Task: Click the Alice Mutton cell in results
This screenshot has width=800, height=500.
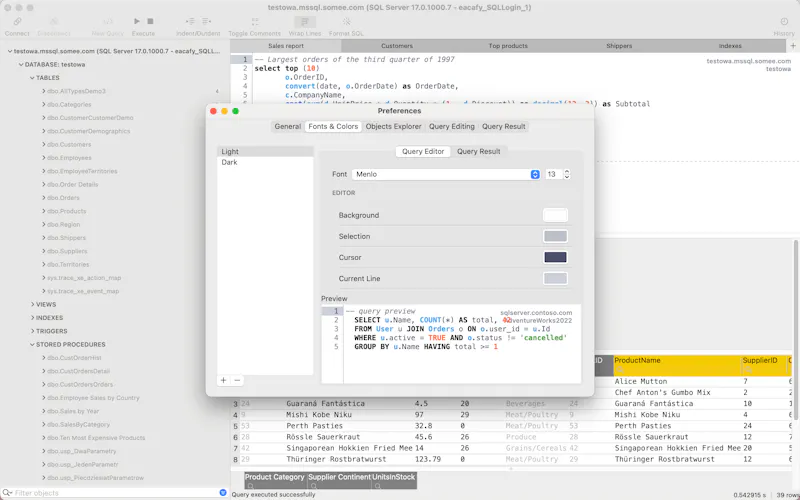Action: click(x=641, y=381)
